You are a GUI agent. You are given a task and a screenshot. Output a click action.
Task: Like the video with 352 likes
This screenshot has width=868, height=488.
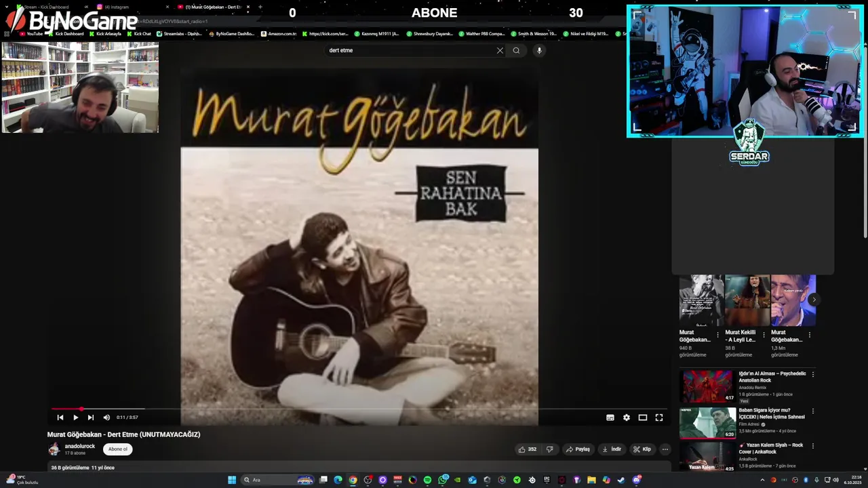coord(528,449)
